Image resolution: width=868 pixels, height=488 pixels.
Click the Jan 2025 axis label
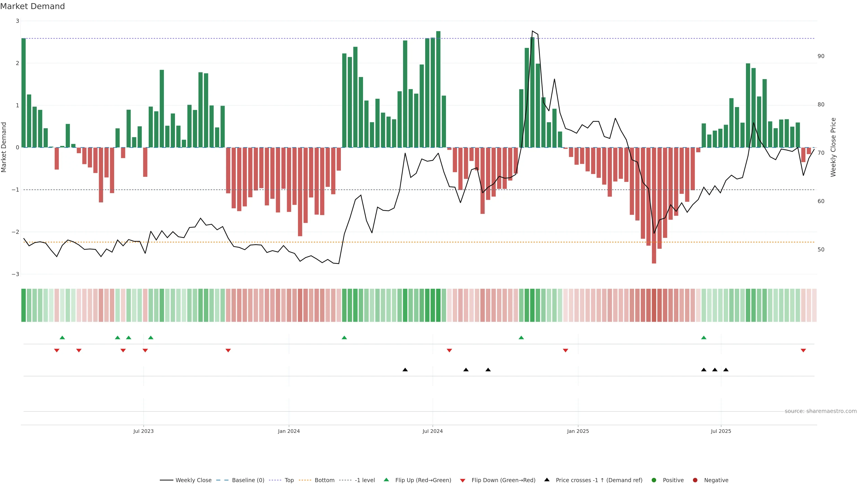[x=578, y=431]
